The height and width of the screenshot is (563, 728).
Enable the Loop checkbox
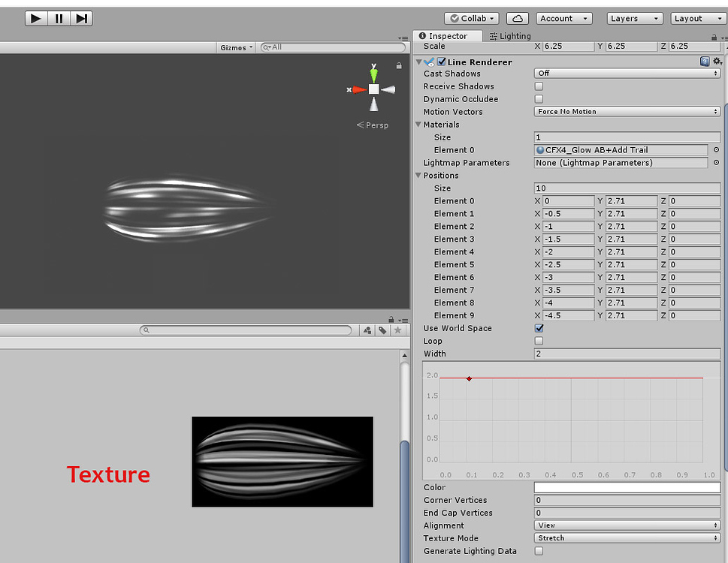click(538, 341)
